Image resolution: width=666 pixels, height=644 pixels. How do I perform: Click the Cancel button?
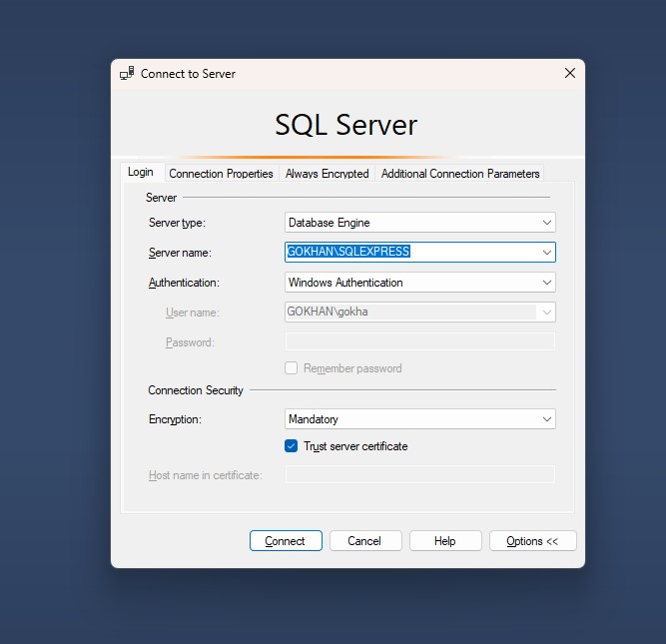pyautogui.click(x=364, y=541)
